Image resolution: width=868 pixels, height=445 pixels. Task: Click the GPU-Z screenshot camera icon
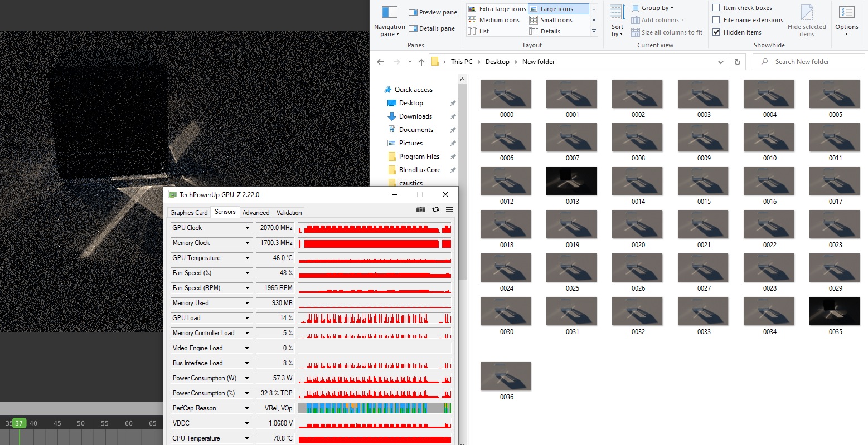(421, 209)
